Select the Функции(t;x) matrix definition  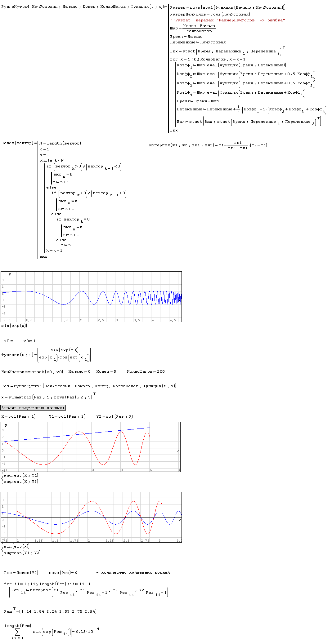pyautogui.click(x=46, y=355)
